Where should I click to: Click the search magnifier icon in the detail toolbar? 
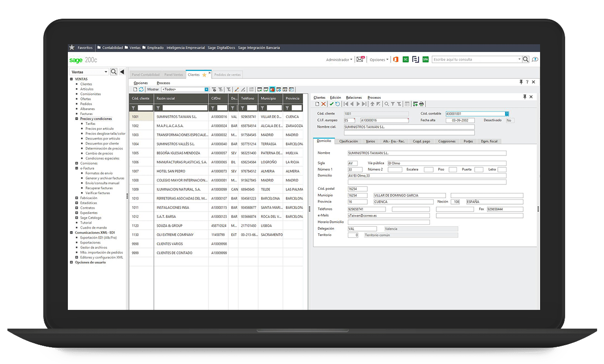tap(386, 104)
